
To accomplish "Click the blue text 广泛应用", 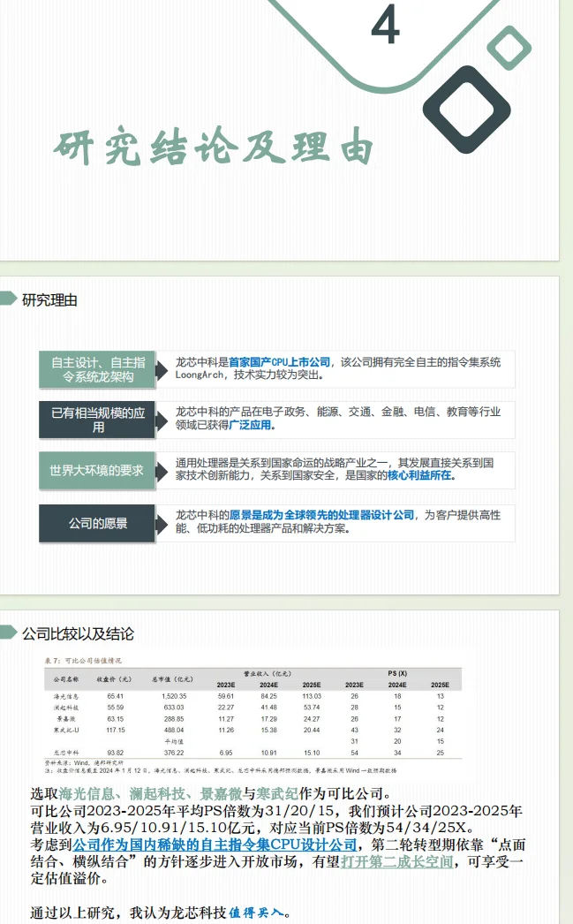I will point(250,425).
